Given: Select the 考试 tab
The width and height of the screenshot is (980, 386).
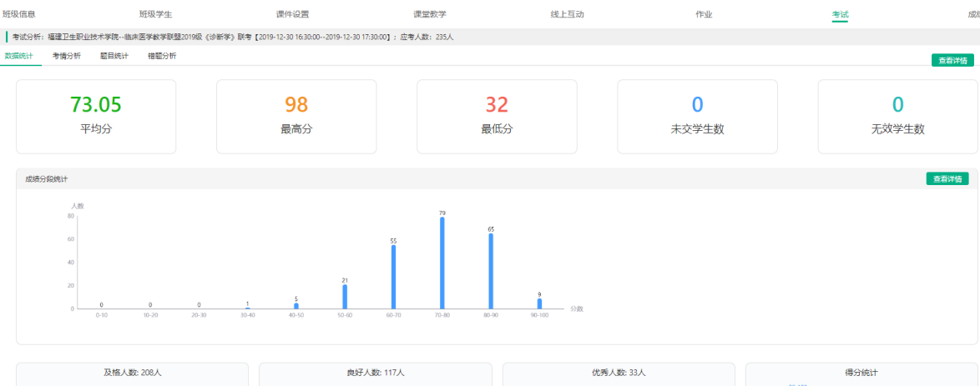Looking at the screenshot, I should click(x=840, y=14).
